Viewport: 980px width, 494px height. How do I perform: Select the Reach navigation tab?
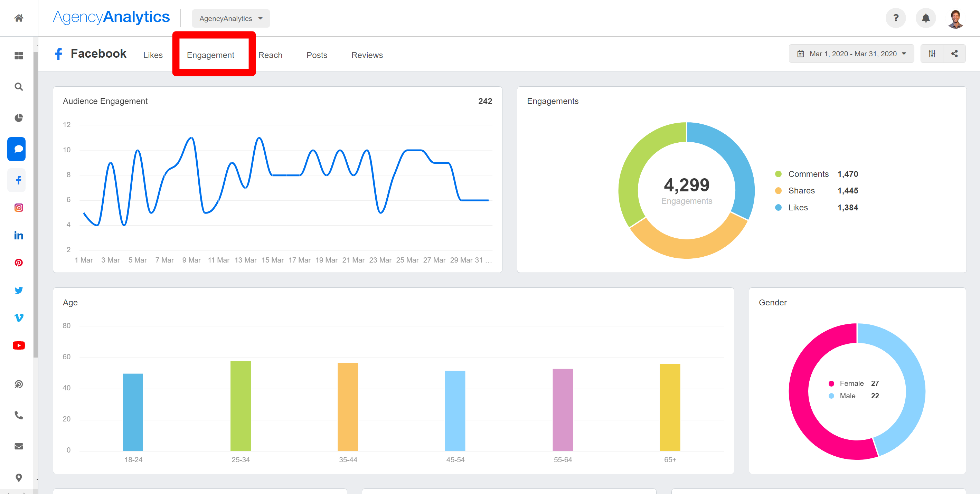coord(271,55)
